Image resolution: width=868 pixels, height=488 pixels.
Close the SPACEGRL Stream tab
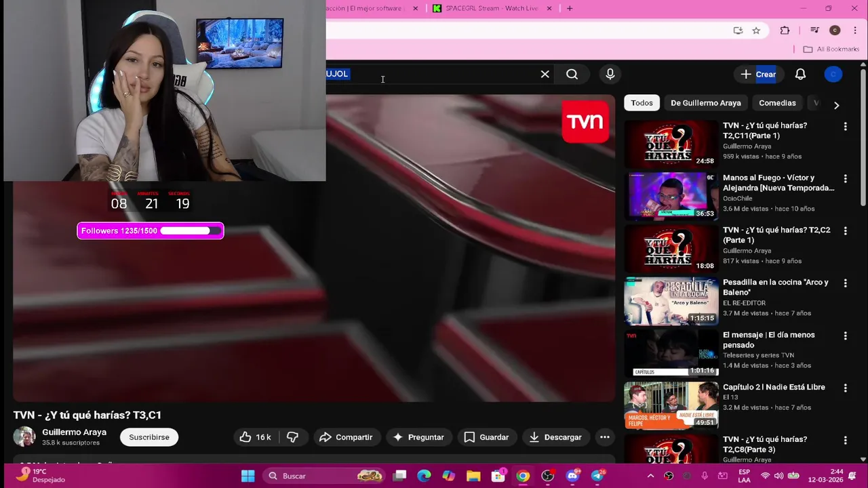549,8
